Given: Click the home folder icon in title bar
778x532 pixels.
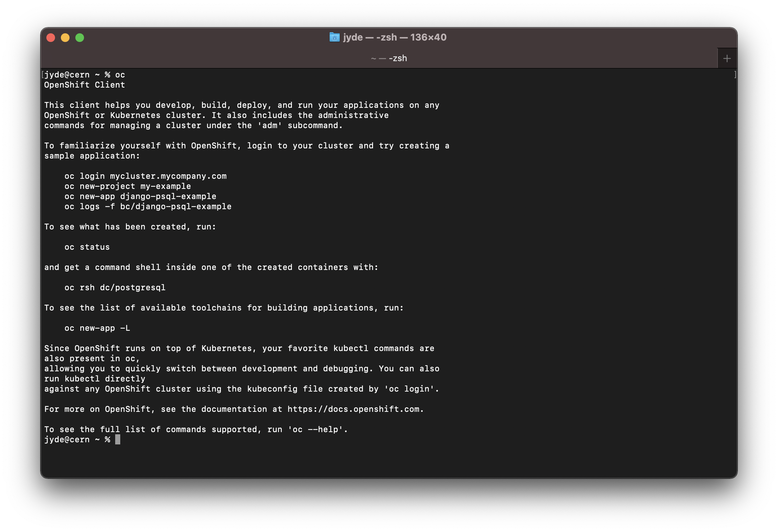Looking at the screenshot, I should coord(334,37).
